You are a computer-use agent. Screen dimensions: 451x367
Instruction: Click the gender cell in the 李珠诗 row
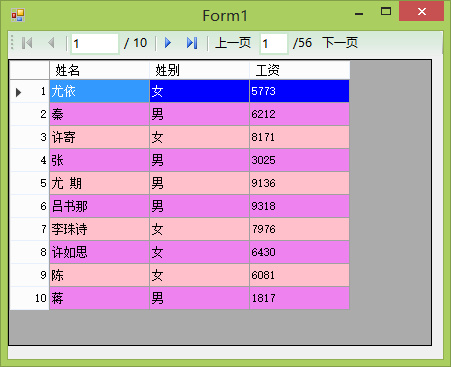point(199,229)
